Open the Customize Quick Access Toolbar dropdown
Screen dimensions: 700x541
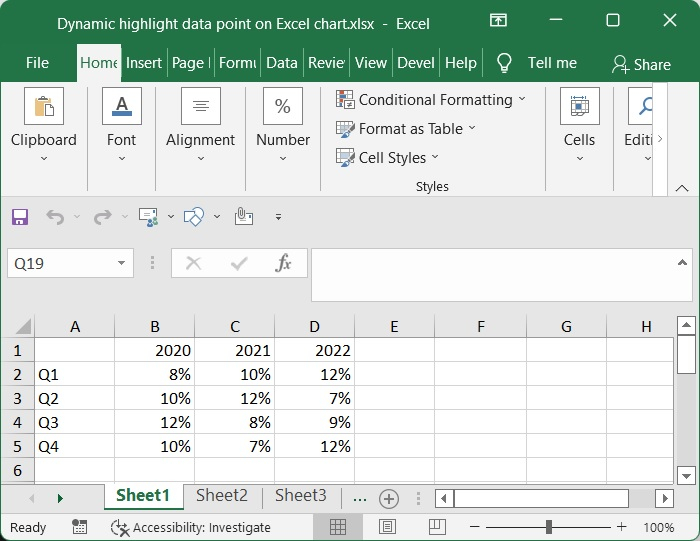[x=278, y=216]
